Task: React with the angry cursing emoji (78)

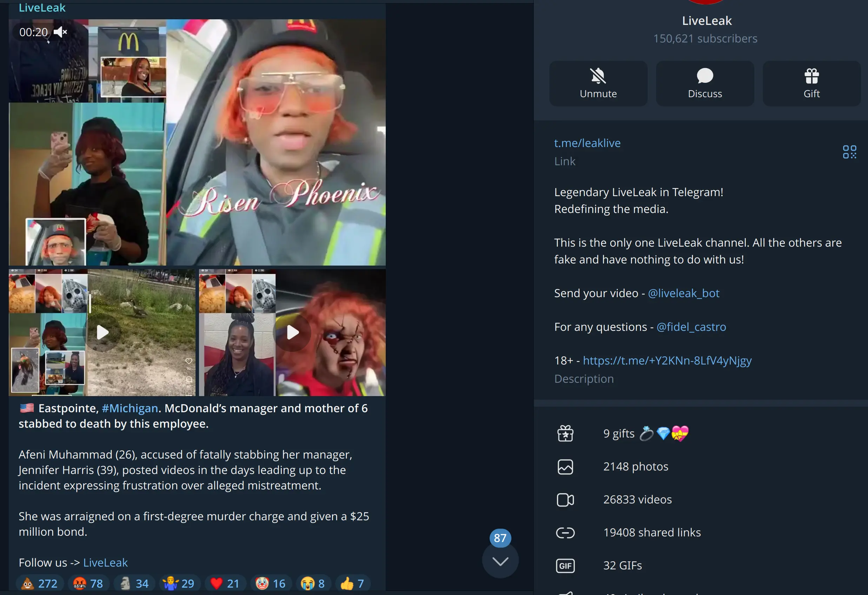Action: pos(88,583)
